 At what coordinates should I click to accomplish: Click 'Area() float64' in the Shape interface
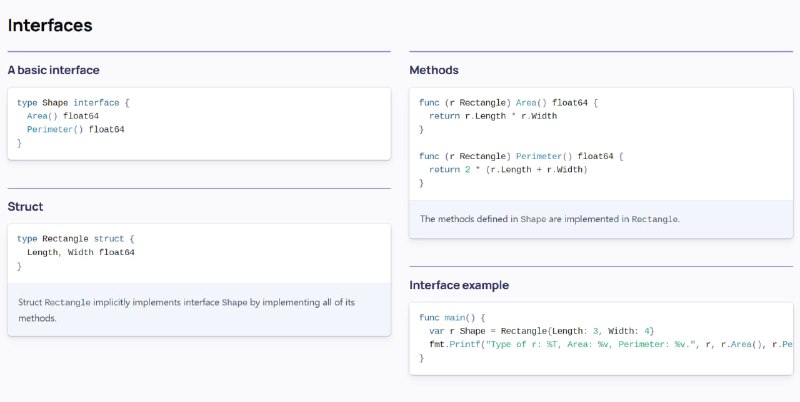click(63, 116)
